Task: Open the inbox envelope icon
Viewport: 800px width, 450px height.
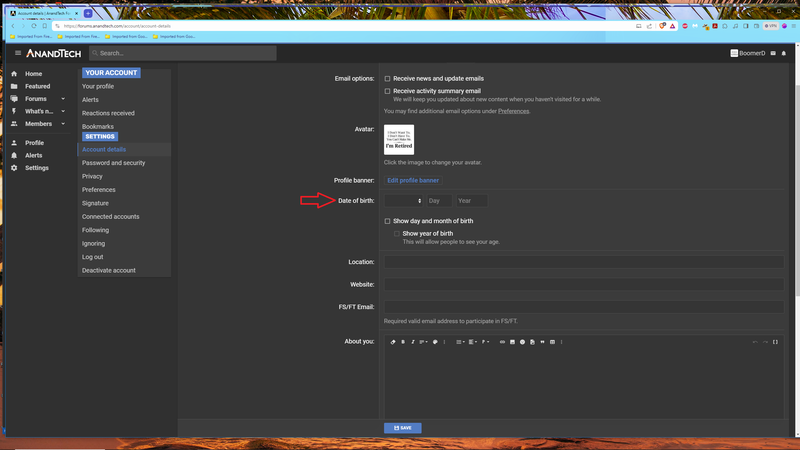Action: pyautogui.click(x=773, y=53)
